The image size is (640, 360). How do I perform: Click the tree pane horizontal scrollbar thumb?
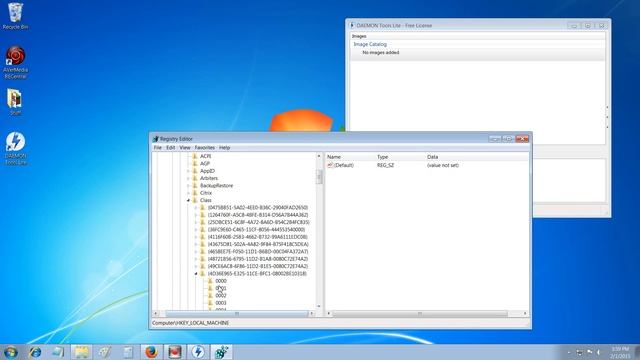coord(237,313)
